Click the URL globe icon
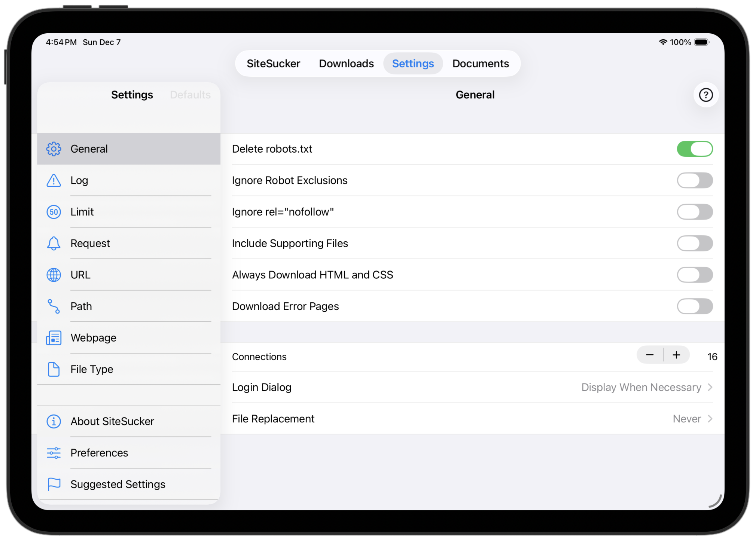The height and width of the screenshot is (544, 756). [x=54, y=275]
